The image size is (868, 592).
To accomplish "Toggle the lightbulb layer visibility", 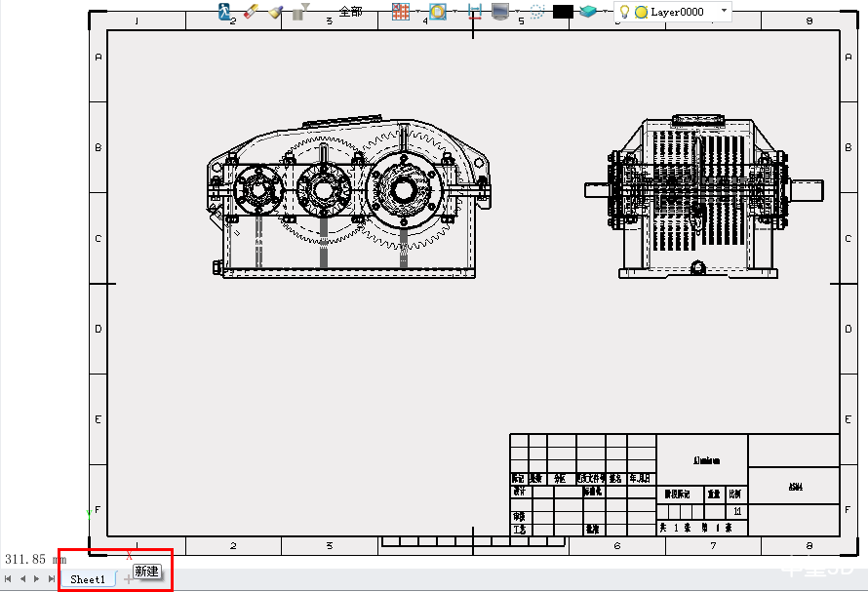I will (624, 12).
